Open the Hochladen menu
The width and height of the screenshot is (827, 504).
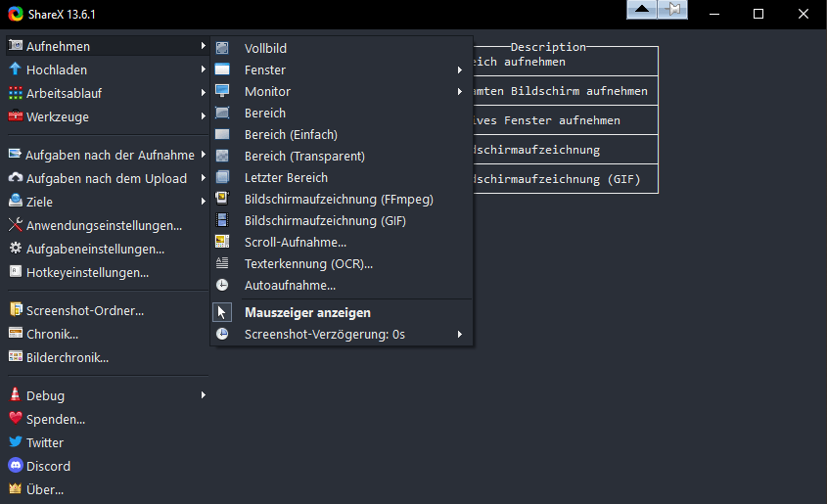57,70
